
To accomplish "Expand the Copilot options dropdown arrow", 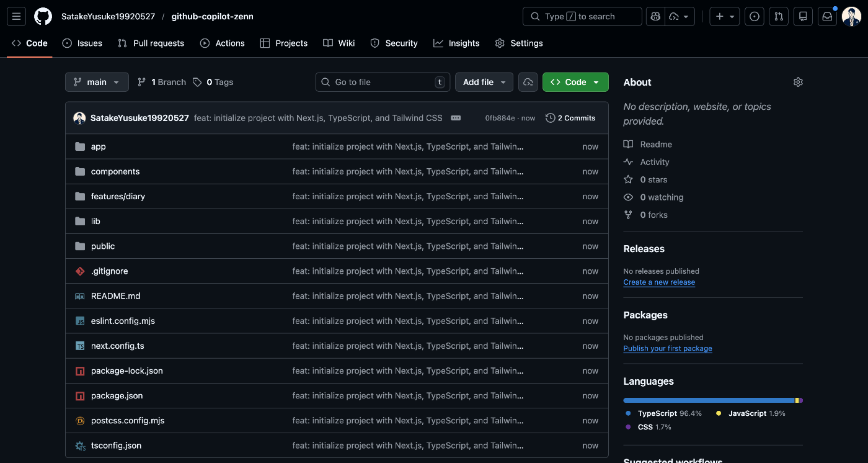I will point(681,17).
